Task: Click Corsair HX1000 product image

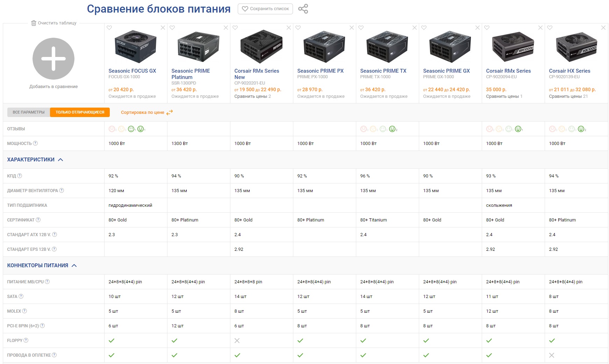Action: click(x=576, y=47)
